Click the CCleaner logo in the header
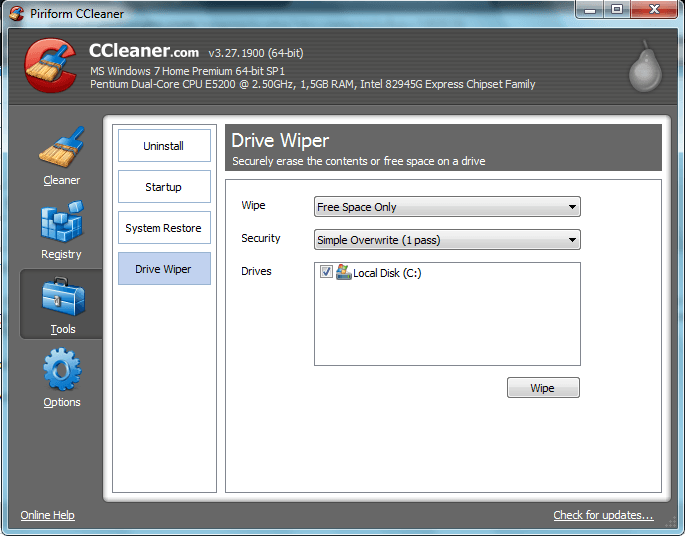 click(50, 66)
